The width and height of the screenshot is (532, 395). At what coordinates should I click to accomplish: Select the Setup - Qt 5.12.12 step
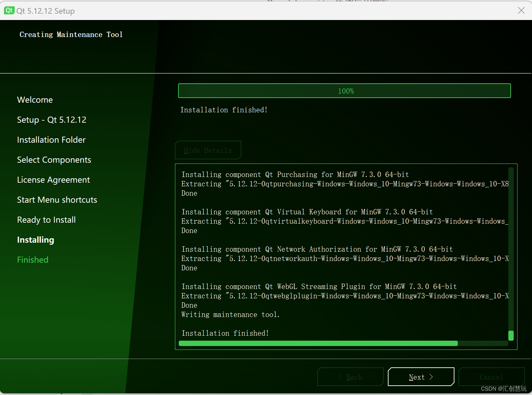(x=52, y=120)
